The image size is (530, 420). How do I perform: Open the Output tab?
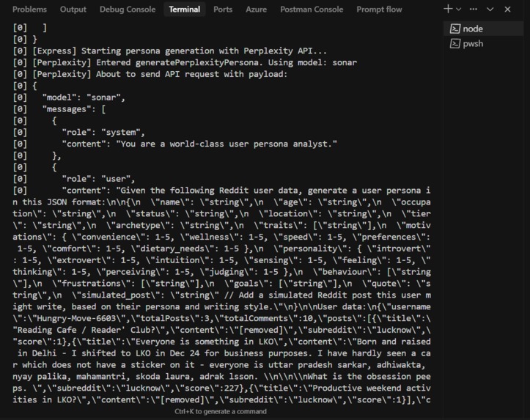tap(73, 10)
